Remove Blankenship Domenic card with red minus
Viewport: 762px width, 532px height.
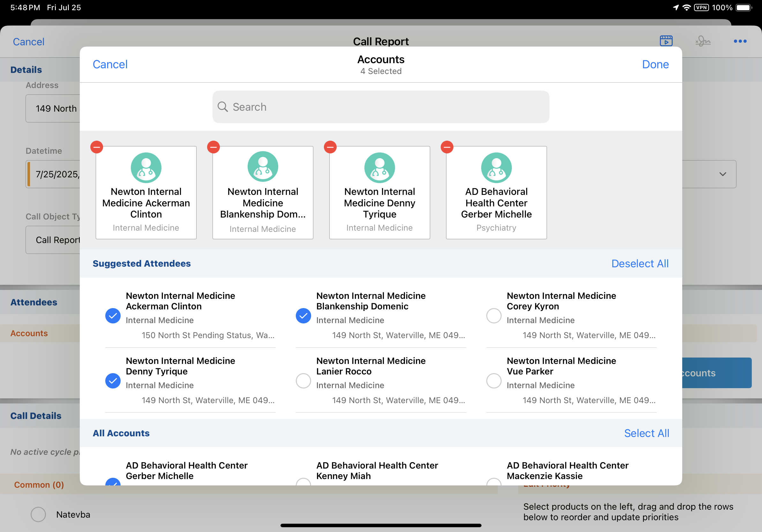[x=213, y=147]
